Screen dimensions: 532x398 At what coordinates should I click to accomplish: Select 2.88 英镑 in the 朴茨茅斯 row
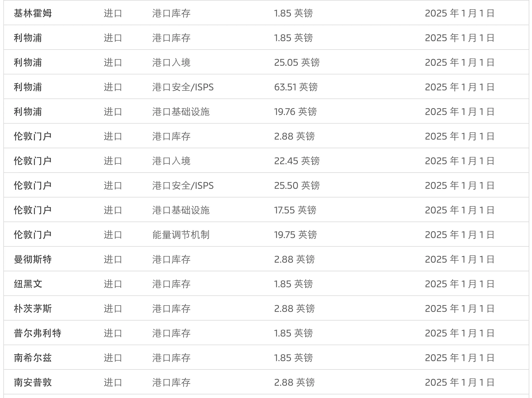[x=294, y=309]
